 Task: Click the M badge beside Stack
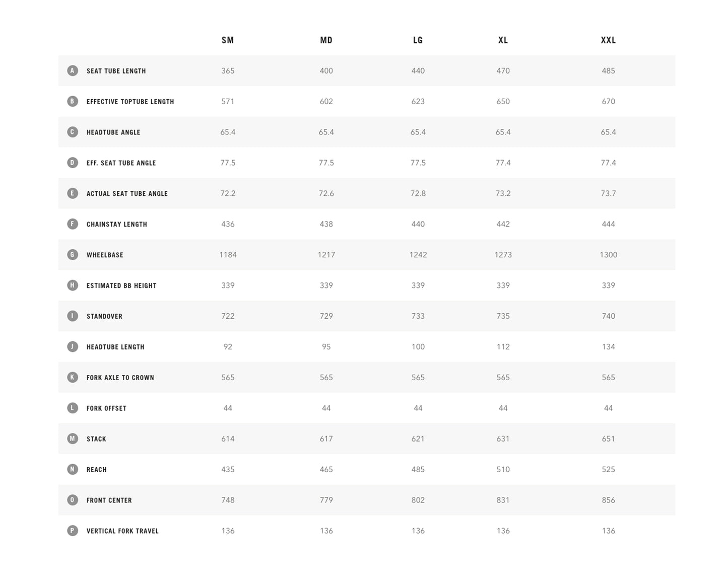coord(73,439)
